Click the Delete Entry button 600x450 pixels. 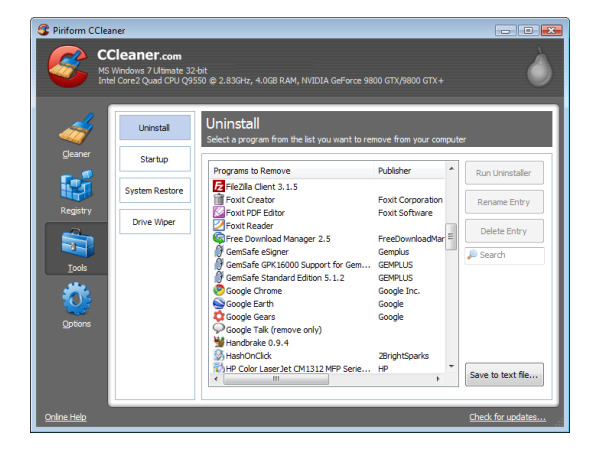pyautogui.click(x=504, y=231)
